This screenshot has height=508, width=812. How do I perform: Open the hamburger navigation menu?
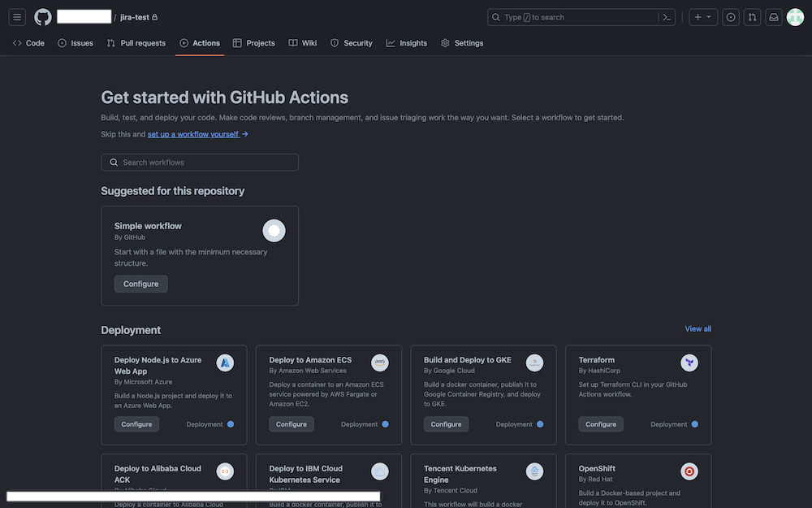pos(17,17)
